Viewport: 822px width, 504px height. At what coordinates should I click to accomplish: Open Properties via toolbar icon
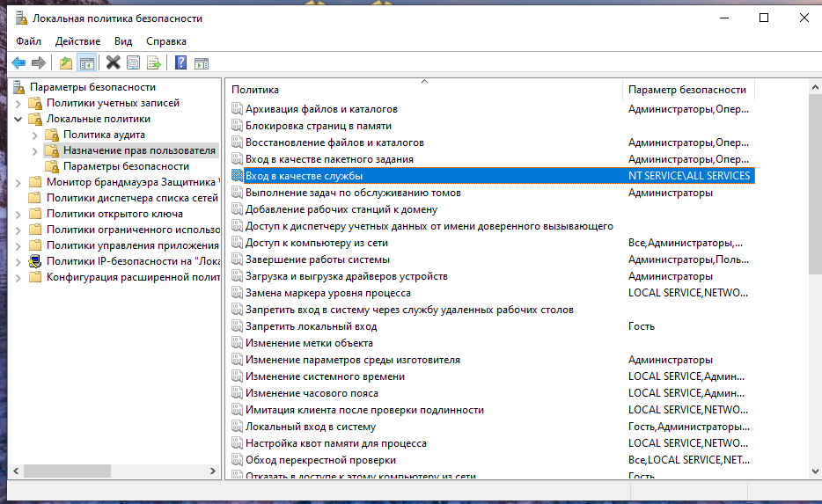click(133, 62)
